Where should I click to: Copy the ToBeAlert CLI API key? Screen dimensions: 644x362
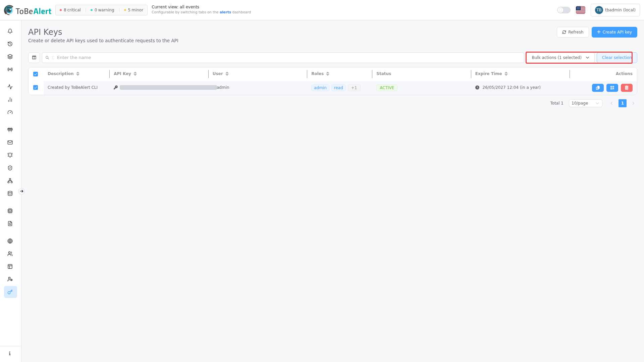(x=598, y=88)
